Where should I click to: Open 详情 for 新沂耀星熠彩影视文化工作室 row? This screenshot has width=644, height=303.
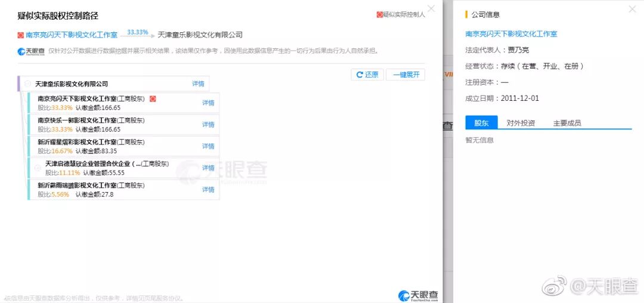pos(208,146)
